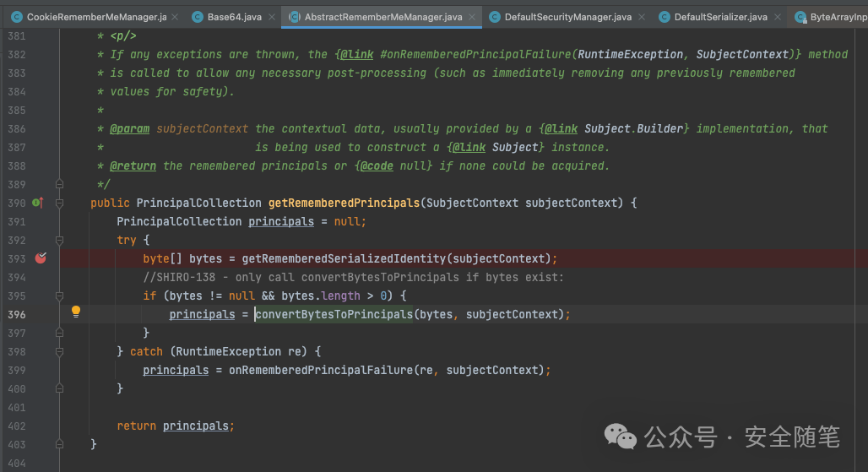Click the convertBytesToPrincipals call on line 396

[x=334, y=314]
